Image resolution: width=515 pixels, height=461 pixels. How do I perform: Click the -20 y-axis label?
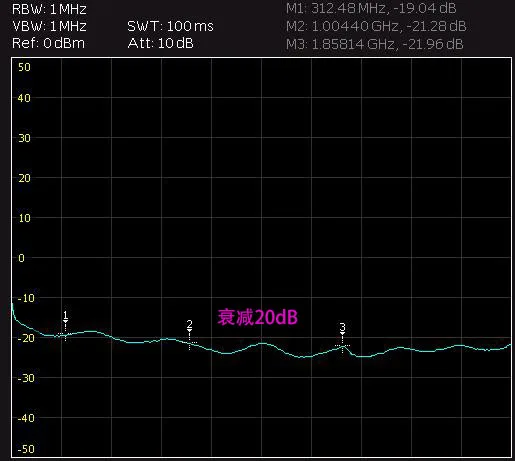pos(26,338)
